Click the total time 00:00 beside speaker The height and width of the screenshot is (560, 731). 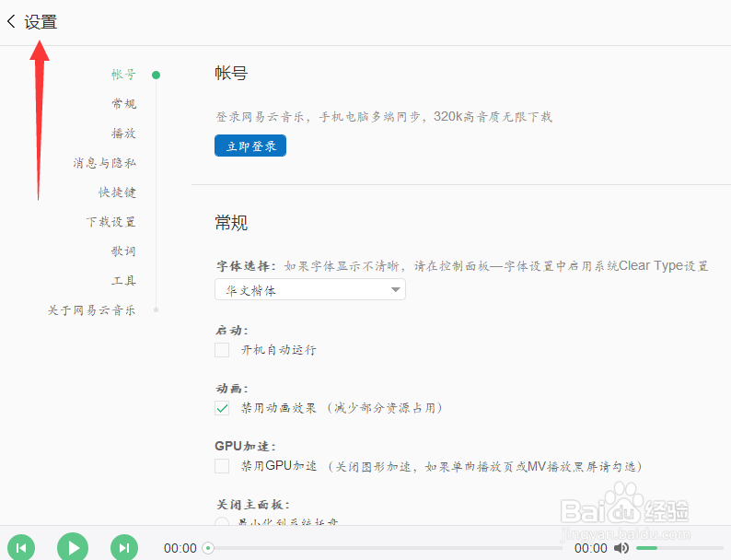[591, 548]
